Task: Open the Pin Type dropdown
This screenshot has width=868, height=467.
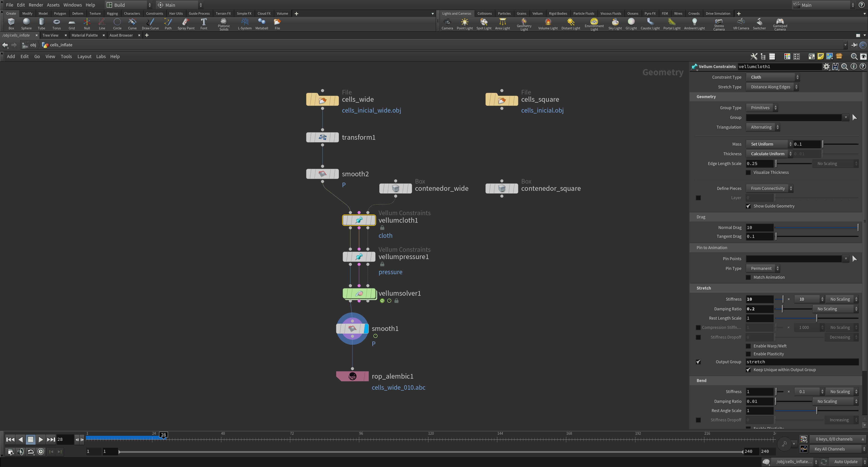Action: click(x=763, y=269)
